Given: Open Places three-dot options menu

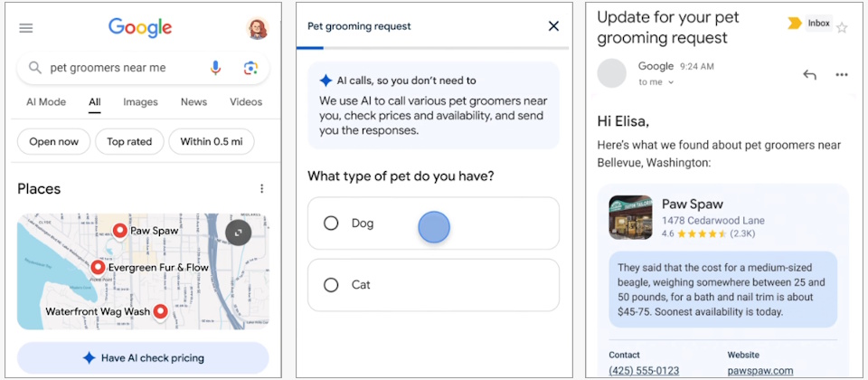Looking at the screenshot, I should pyautogui.click(x=262, y=189).
